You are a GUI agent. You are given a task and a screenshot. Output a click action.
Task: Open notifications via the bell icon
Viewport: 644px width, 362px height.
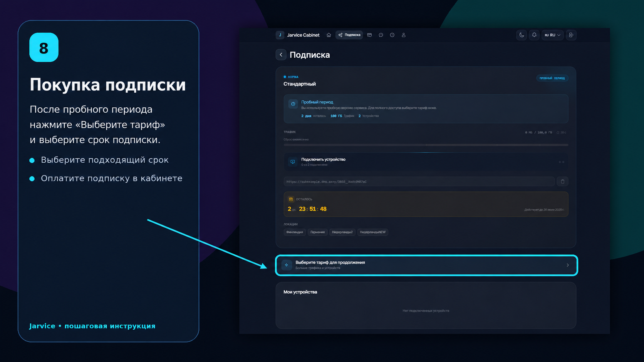(x=534, y=35)
